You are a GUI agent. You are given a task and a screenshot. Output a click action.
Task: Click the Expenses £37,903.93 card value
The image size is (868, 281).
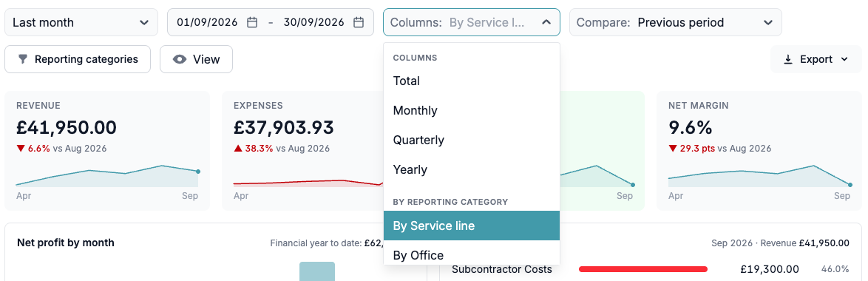coord(283,128)
